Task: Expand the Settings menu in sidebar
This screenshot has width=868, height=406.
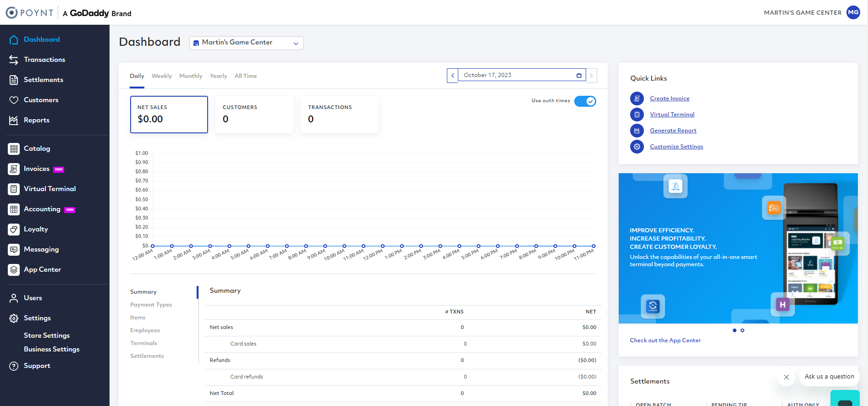Action: (37, 318)
